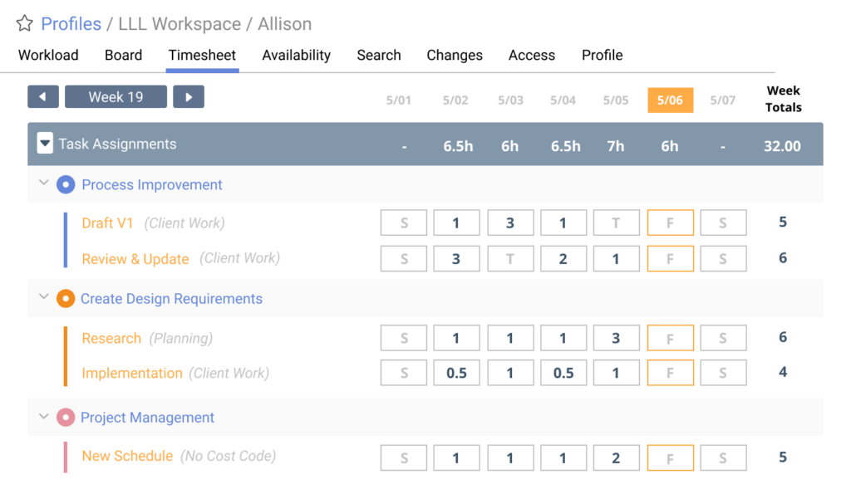This screenshot has height=504, width=851.
Task: Click Friday hours field for New Schedule
Action: tap(670, 458)
